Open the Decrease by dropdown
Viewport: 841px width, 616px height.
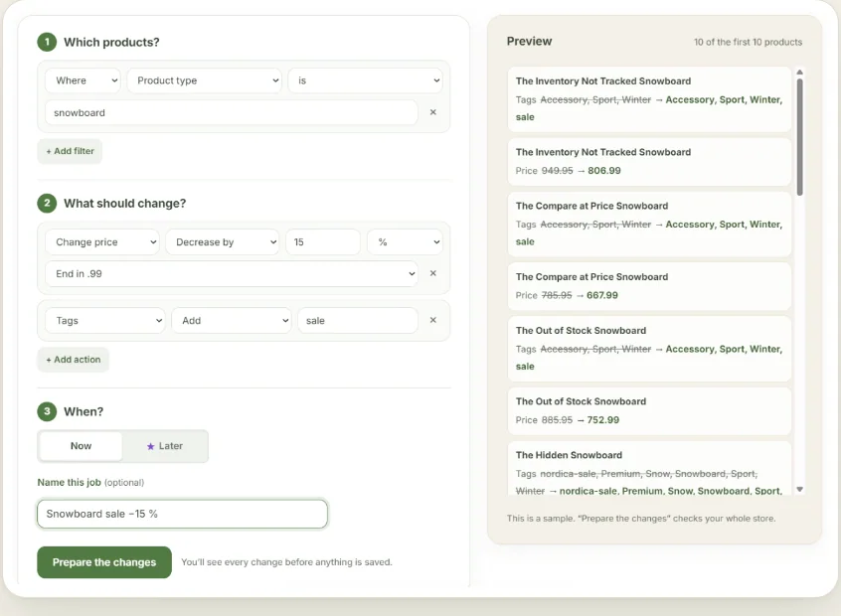coord(222,241)
